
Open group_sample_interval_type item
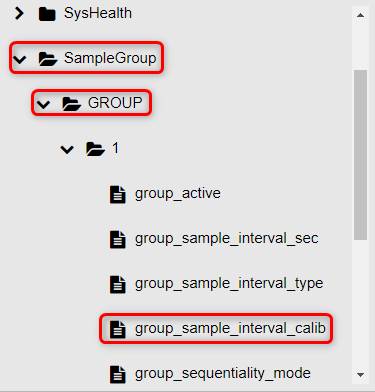coord(229,284)
